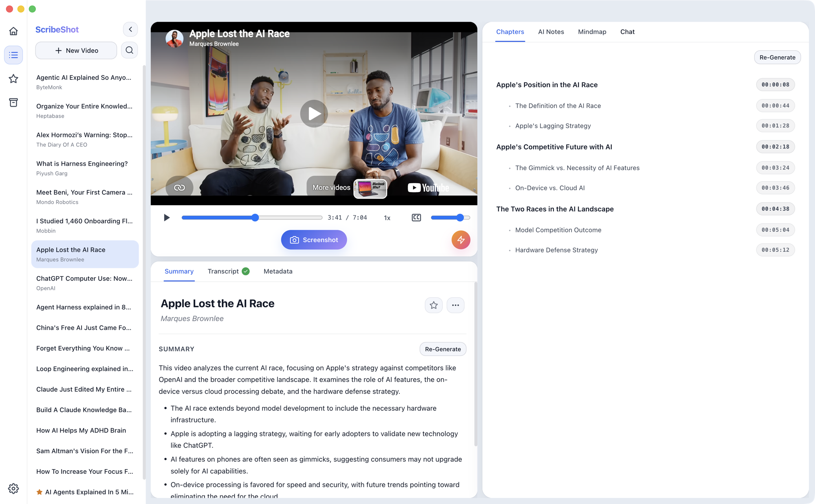Switch to the Summary tab

(x=179, y=272)
